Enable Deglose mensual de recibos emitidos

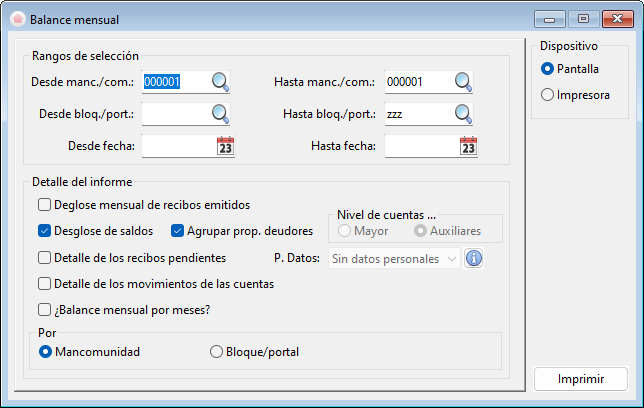pos(44,205)
